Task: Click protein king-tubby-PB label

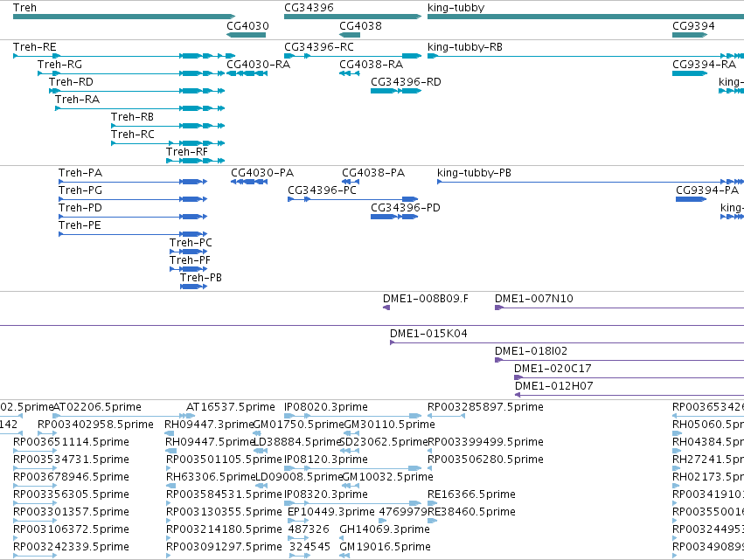Action: (x=474, y=173)
